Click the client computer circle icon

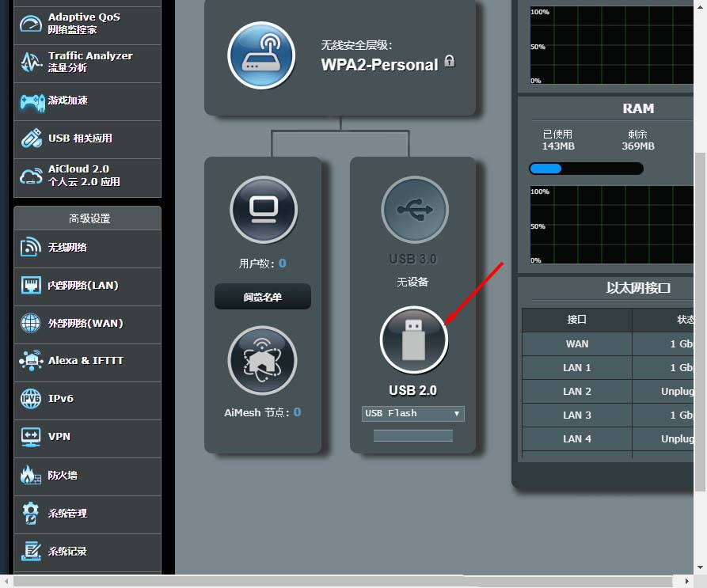tap(264, 210)
